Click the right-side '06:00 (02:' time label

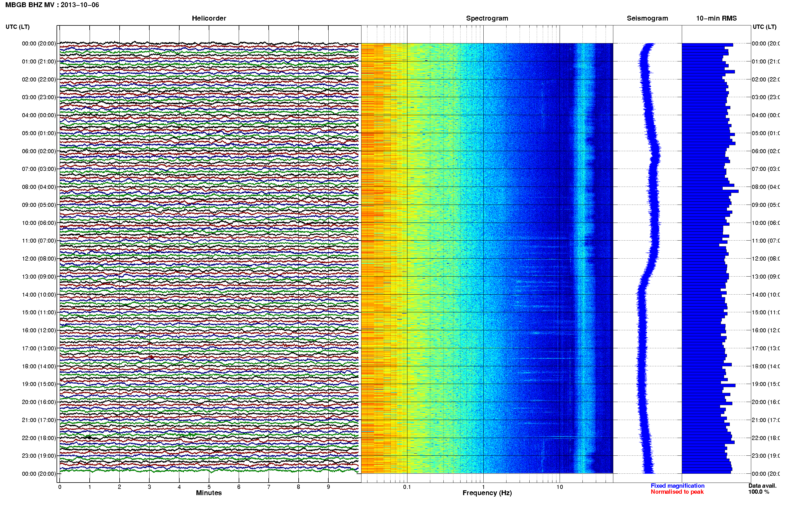766,151
